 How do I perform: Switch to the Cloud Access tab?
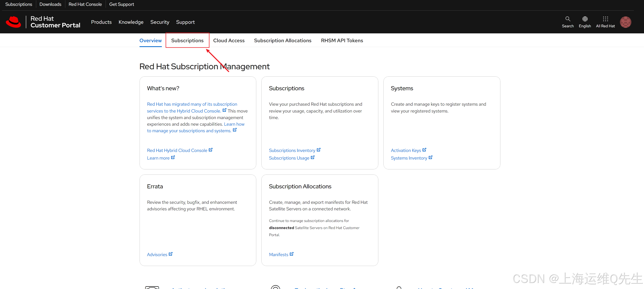point(229,40)
